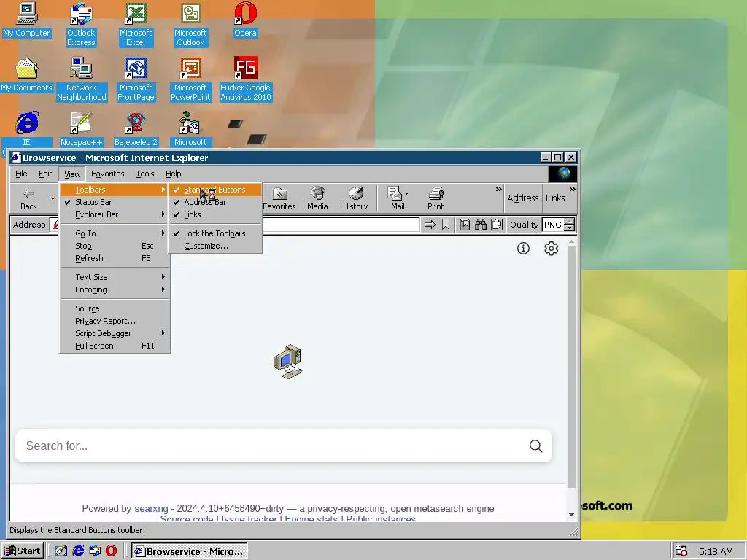Click the Internet Explorer Quick Launch icon
The height and width of the screenshot is (560, 747).
pyautogui.click(x=78, y=551)
